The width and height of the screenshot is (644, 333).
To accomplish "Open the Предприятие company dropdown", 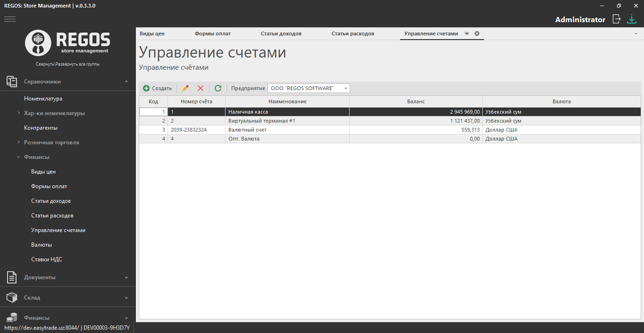I will point(346,88).
